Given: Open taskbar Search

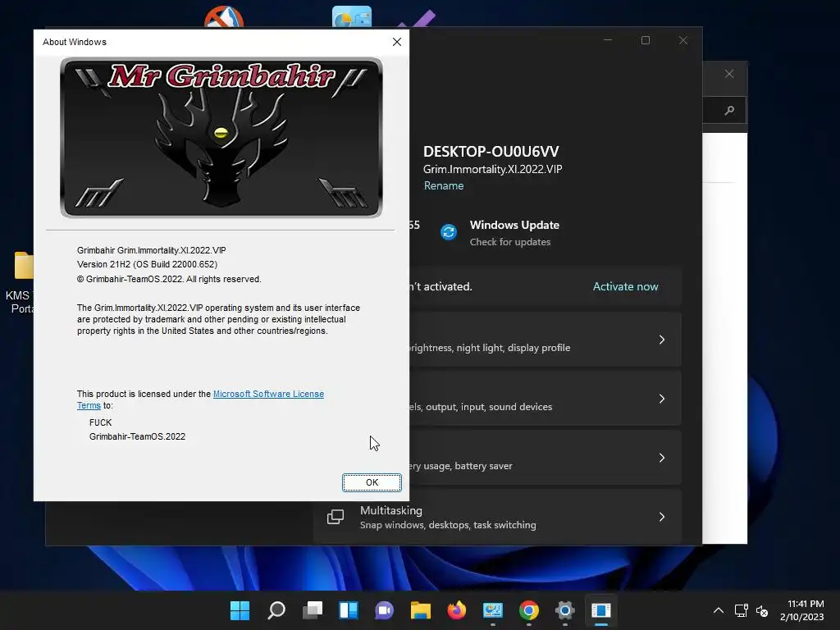Looking at the screenshot, I should tap(276, 610).
